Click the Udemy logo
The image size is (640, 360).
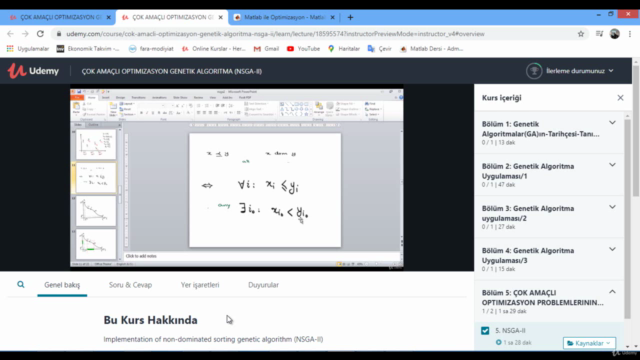(x=33, y=71)
